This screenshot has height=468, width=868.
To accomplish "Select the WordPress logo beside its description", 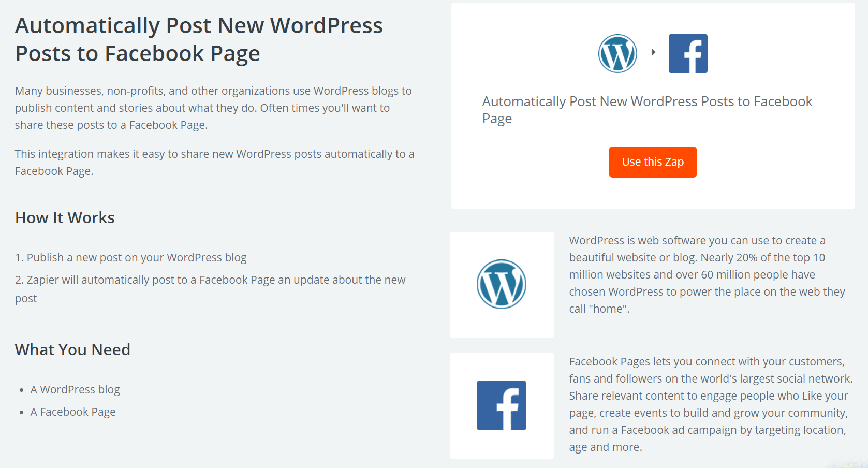I will point(501,284).
